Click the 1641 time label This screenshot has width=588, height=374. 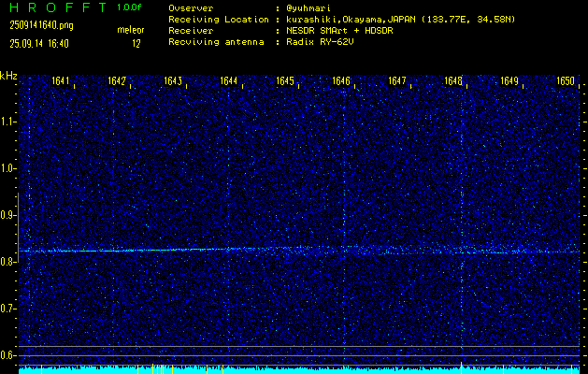61,80
